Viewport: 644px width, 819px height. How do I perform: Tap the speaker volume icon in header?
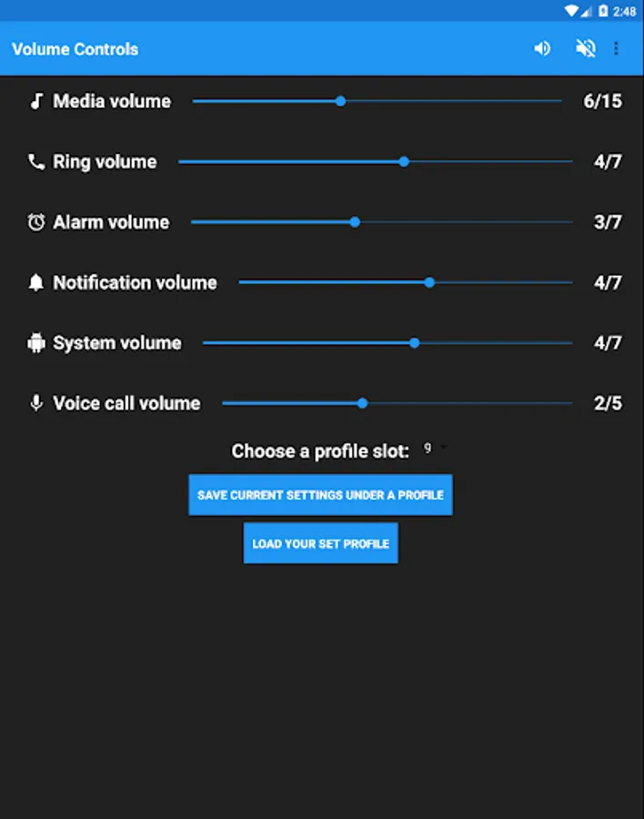click(x=542, y=48)
